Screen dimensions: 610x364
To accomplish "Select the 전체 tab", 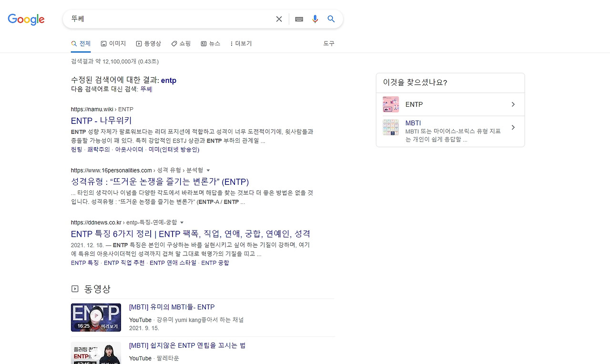I will point(81,43).
